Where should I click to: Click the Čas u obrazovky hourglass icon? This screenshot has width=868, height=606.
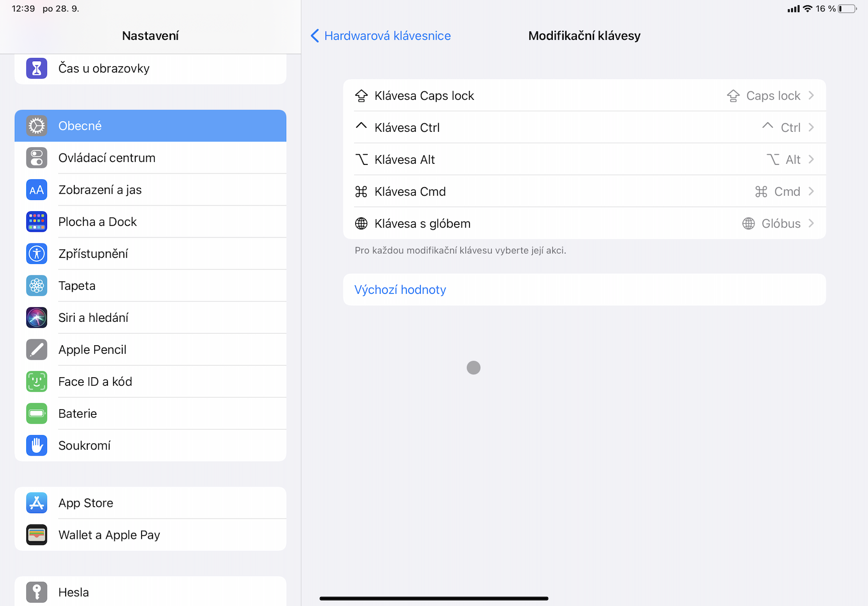tap(37, 68)
